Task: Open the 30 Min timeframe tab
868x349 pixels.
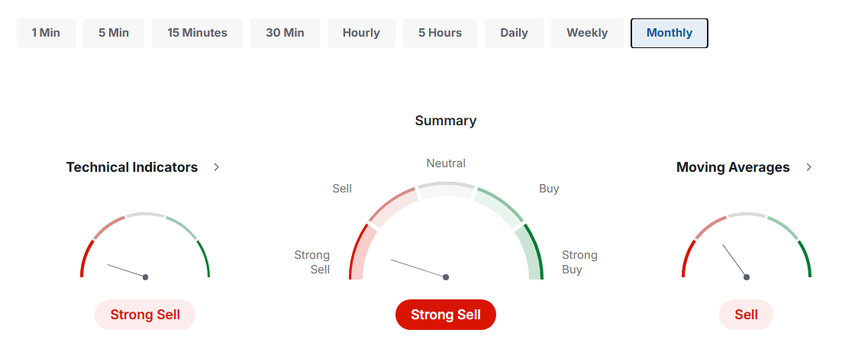Action: pyautogui.click(x=285, y=33)
